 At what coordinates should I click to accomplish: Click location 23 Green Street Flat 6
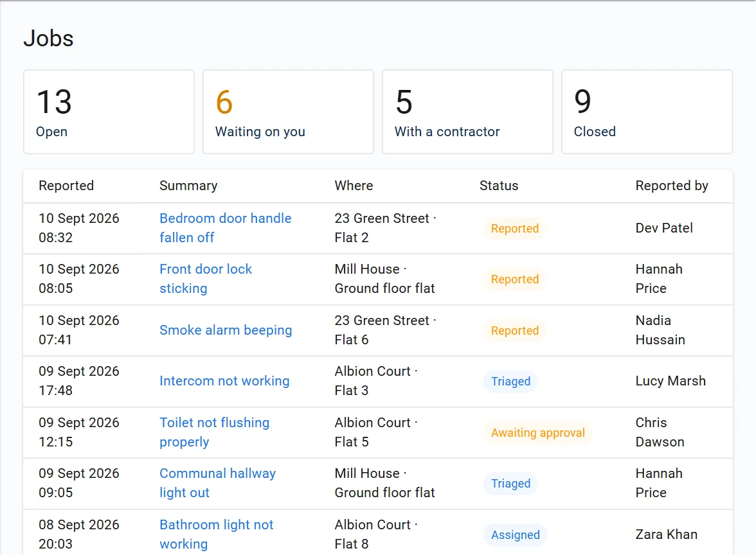[x=385, y=330]
